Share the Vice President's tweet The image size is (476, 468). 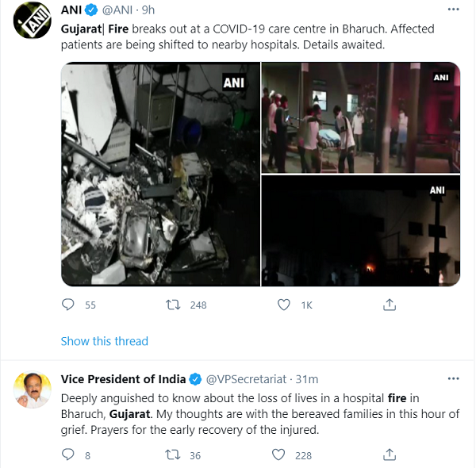click(x=390, y=455)
